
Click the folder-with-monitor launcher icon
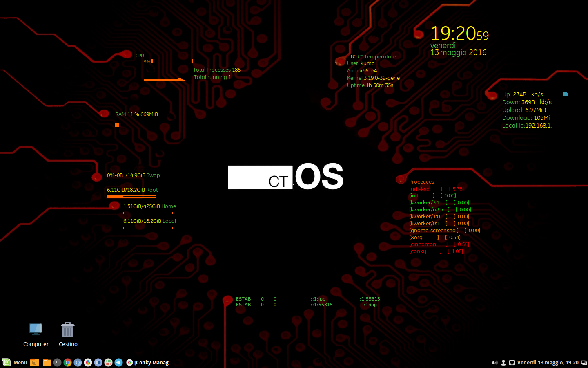[x=34, y=362]
